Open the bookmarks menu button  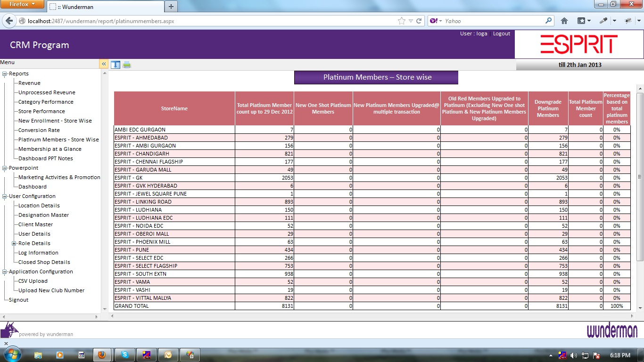[584, 21]
